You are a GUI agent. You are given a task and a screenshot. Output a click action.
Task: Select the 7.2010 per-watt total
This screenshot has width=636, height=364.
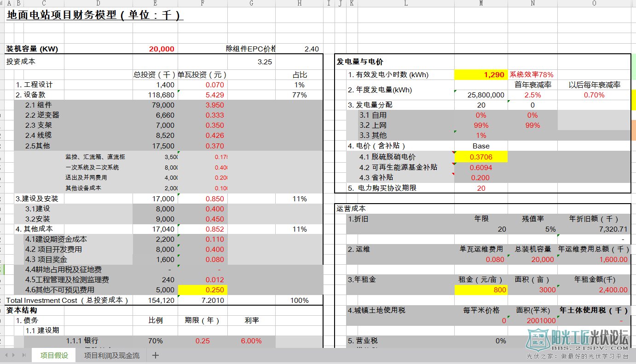[x=213, y=300]
